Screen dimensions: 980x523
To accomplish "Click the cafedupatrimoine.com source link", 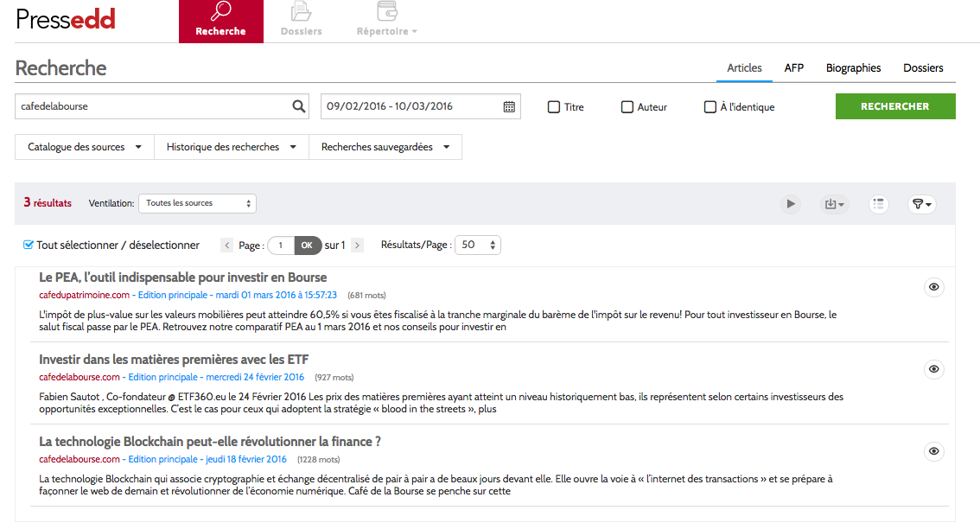I will pos(85,295).
